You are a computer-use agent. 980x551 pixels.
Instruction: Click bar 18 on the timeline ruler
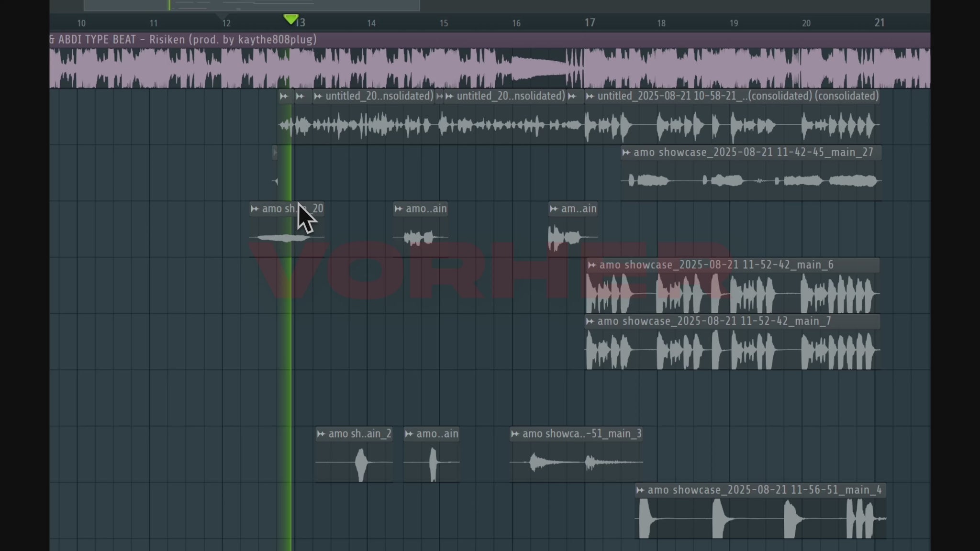point(661,23)
